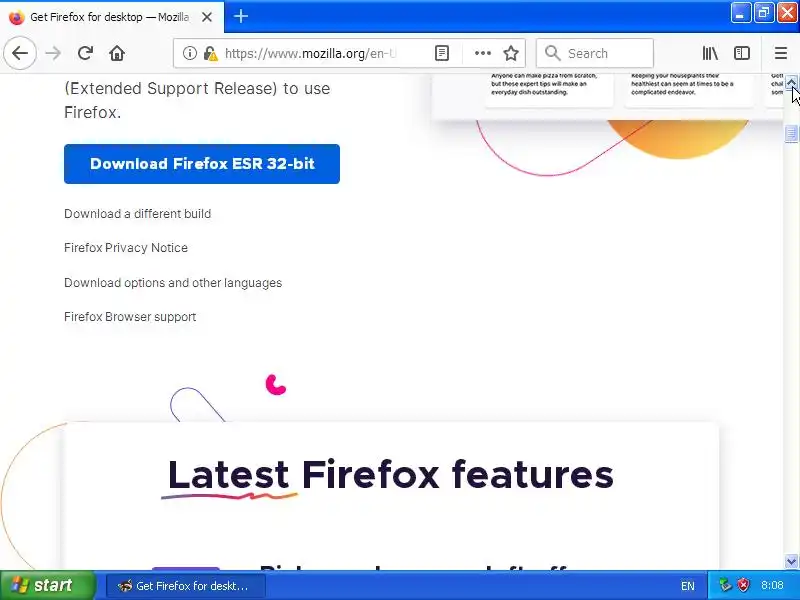The height and width of the screenshot is (600, 800).
Task: Click Get Firefox taskbar button
Action: [x=185, y=586]
